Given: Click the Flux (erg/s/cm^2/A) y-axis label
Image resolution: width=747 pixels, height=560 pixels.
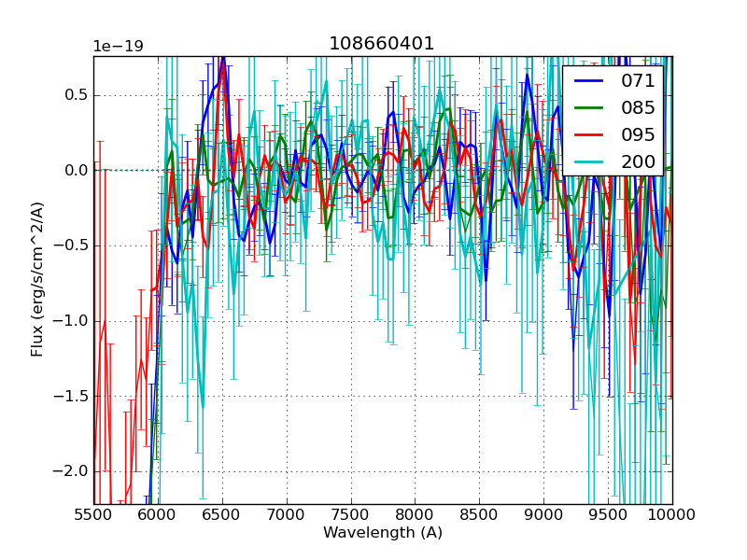Looking at the screenshot, I should (37, 280).
